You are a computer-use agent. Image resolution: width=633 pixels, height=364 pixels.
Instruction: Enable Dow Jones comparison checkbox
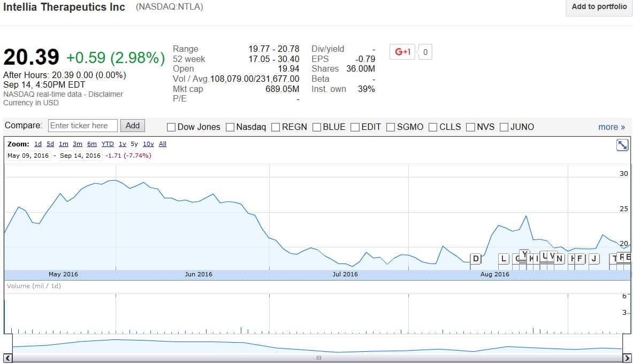coord(171,127)
